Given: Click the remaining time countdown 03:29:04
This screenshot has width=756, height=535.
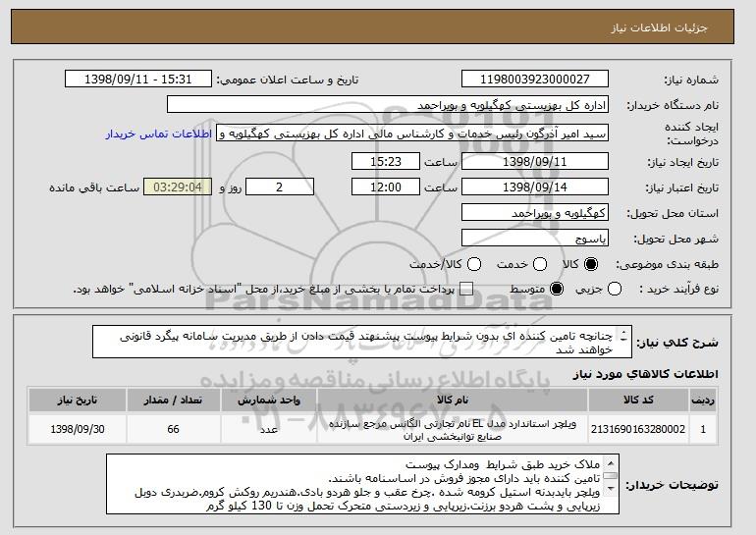Looking at the screenshot, I should pyautogui.click(x=178, y=187).
